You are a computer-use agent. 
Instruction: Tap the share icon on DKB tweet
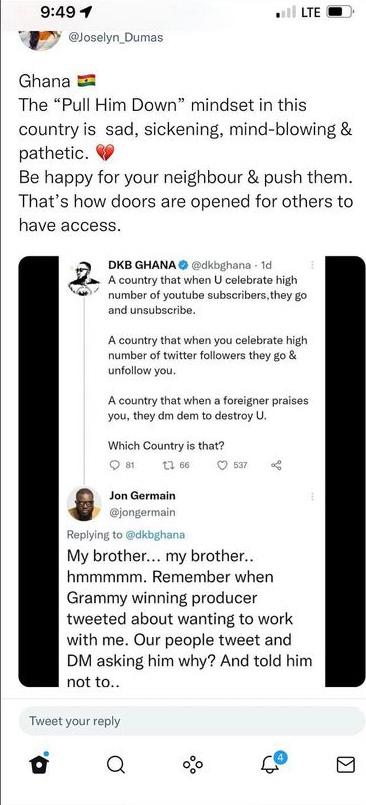coord(276,465)
